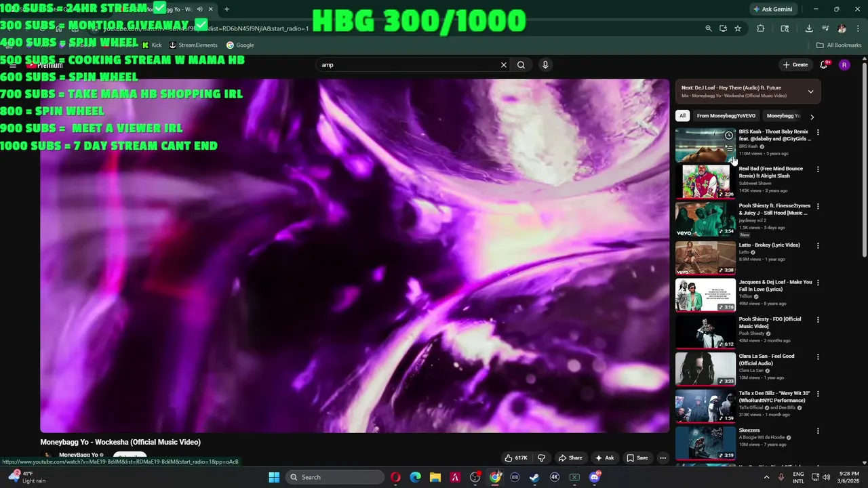Click the Windows taskbar Search box
868x488 pixels.
click(x=335, y=477)
